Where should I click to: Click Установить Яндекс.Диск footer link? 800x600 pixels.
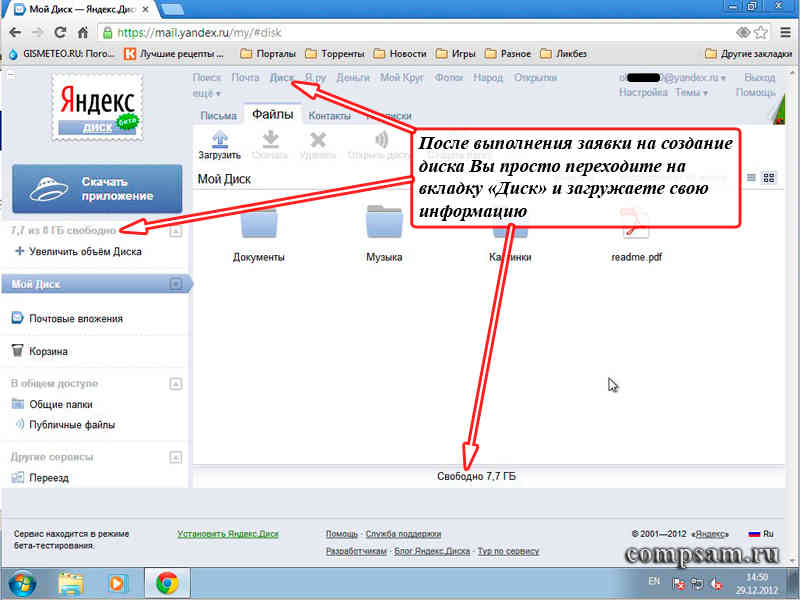228,534
